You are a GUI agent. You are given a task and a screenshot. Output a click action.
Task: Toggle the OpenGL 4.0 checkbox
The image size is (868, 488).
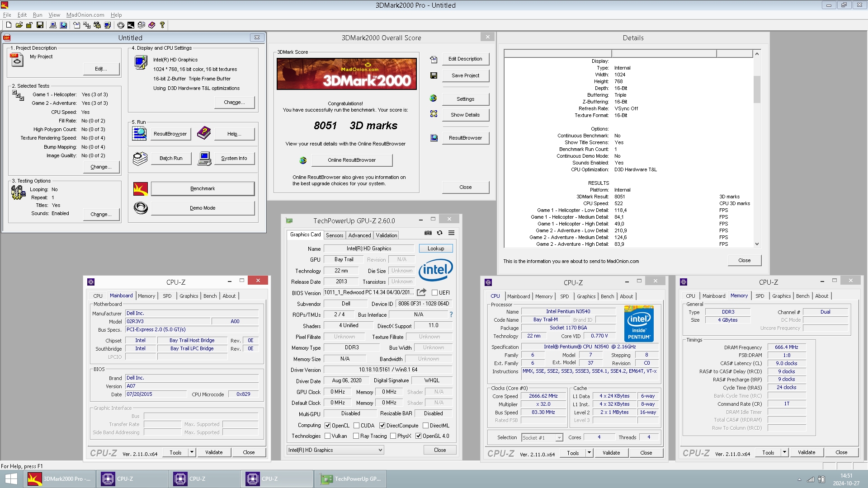pyautogui.click(x=419, y=436)
